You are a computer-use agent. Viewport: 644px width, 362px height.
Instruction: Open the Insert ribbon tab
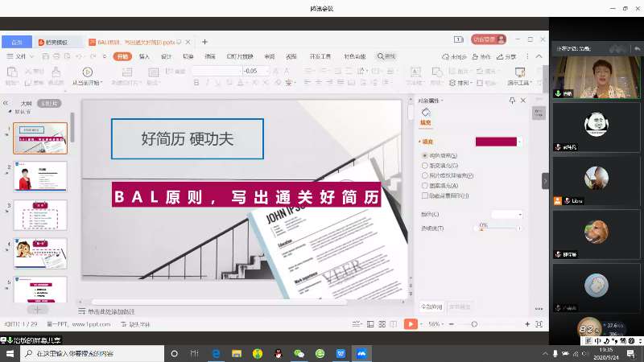coord(144,56)
